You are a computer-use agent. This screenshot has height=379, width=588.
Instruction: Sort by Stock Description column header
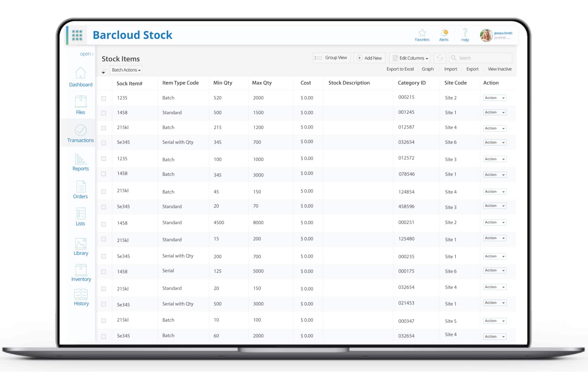click(x=349, y=83)
